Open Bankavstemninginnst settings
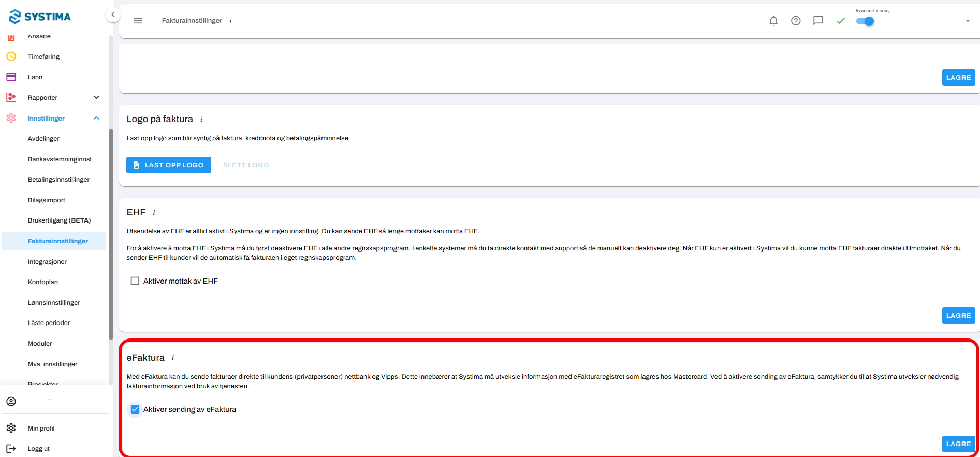 (x=60, y=159)
